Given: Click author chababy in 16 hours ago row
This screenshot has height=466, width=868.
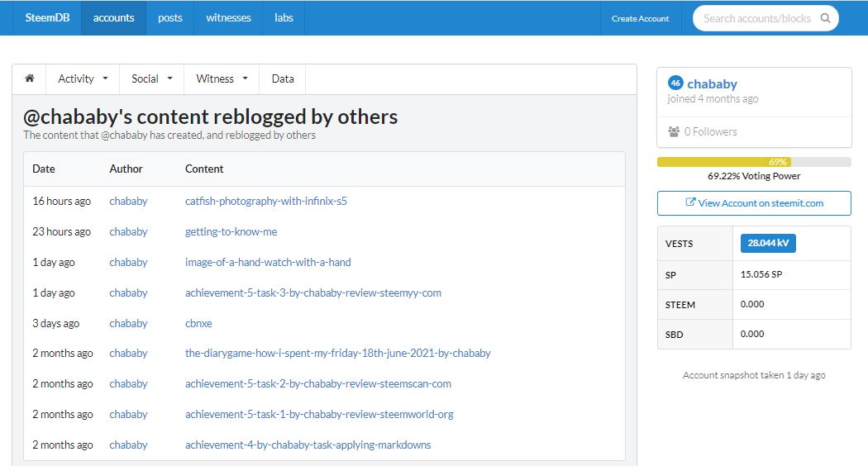Looking at the screenshot, I should (128, 201).
